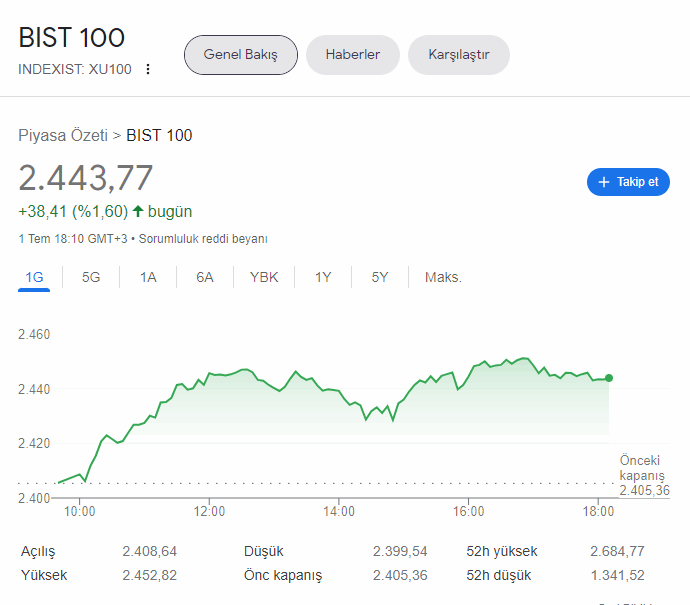Click the Takip et follow button
The height and width of the screenshot is (605, 690).
pos(628,182)
